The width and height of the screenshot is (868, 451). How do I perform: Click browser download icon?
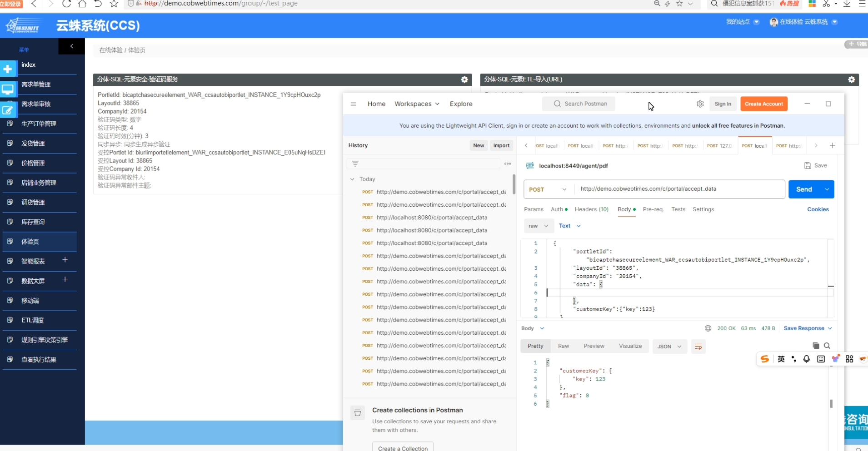(847, 4)
